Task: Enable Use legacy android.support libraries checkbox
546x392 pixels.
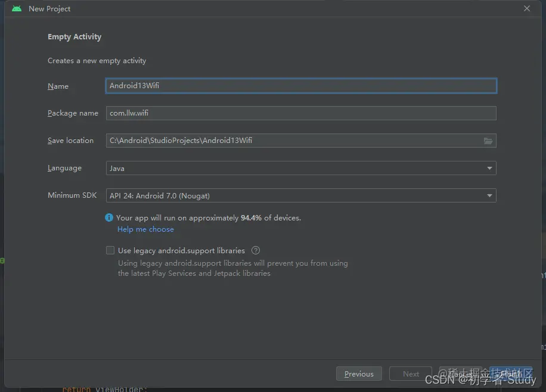Action: pyautogui.click(x=110, y=250)
